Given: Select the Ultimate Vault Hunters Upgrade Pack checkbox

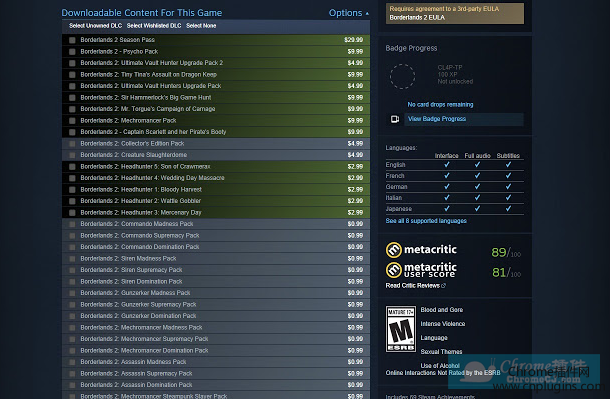Looking at the screenshot, I should pyautogui.click(x=72, y=86).
